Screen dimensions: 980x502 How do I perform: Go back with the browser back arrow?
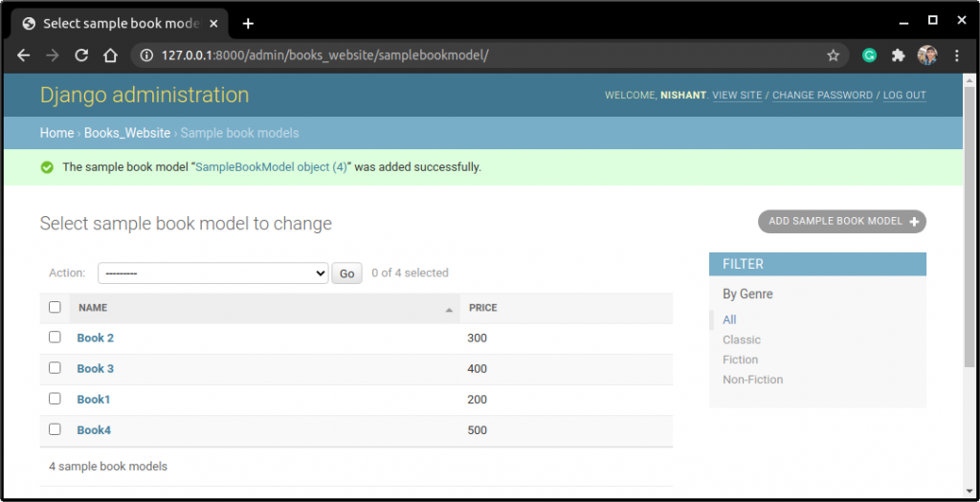tap(23, 55)
